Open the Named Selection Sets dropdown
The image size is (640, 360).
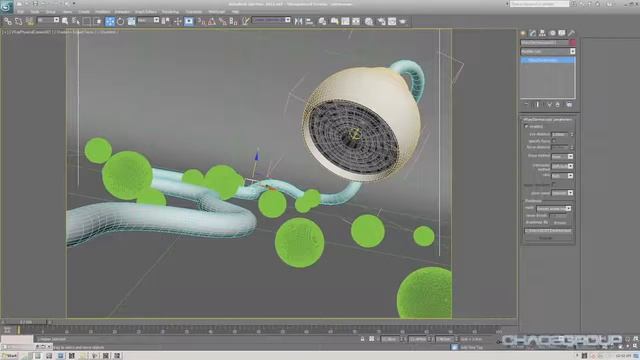point(271,20)
